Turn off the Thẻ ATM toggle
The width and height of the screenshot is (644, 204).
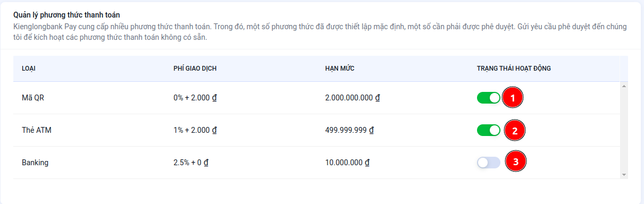point(489,130)
